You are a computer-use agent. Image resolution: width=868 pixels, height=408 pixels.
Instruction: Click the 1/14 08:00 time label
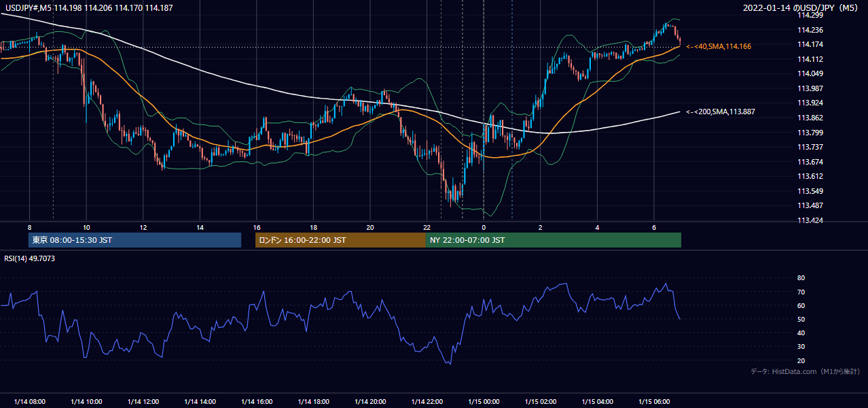pyautogui.click(x=29, y=402)
